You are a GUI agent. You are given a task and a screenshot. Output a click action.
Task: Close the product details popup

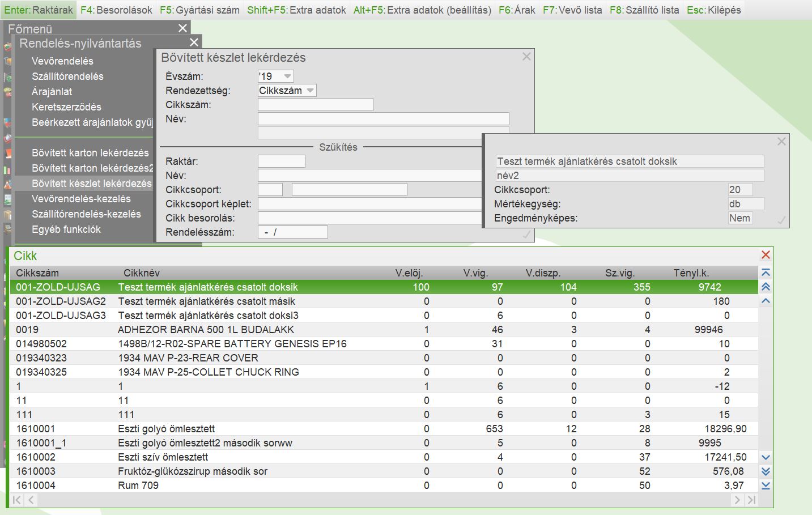tap(781, 142)
